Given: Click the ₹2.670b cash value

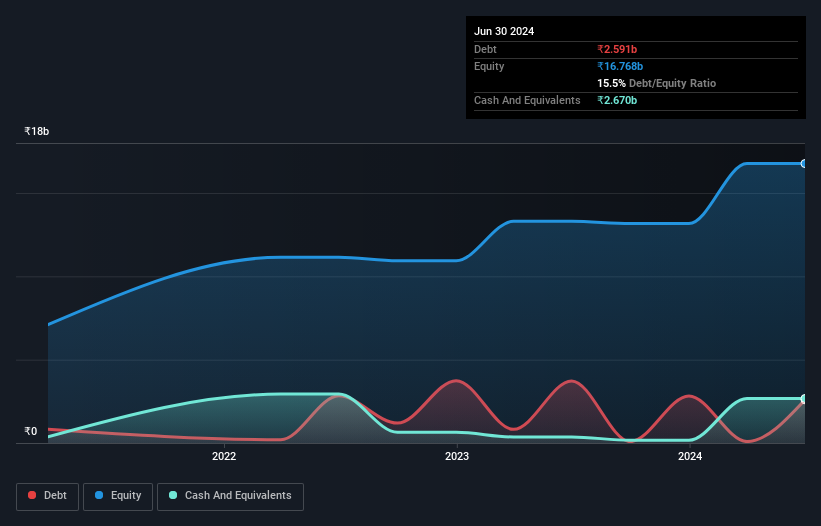Looking at the screenshot, I should pyautogui.click(x=617, y=100).
